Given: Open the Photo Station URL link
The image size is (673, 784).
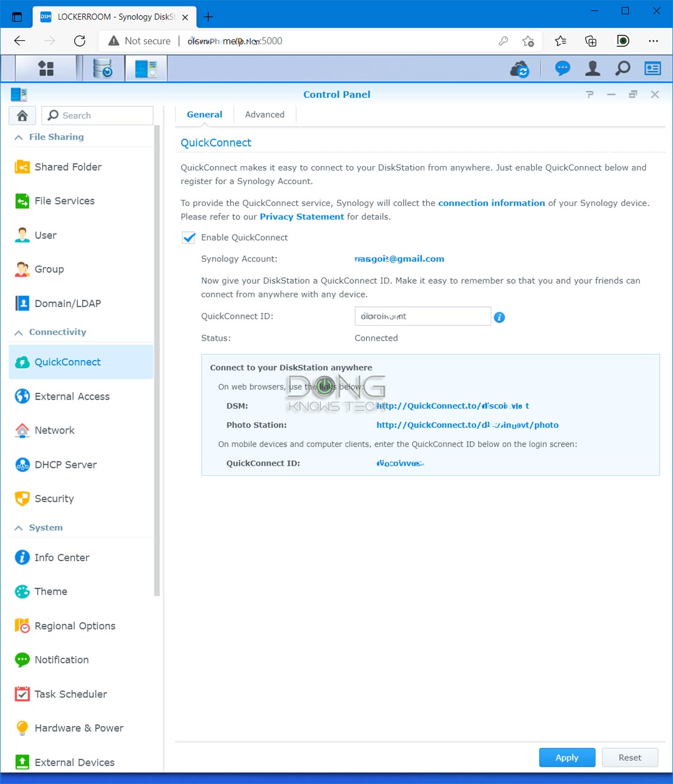Looking at the screenshot, I should (467, 425).
